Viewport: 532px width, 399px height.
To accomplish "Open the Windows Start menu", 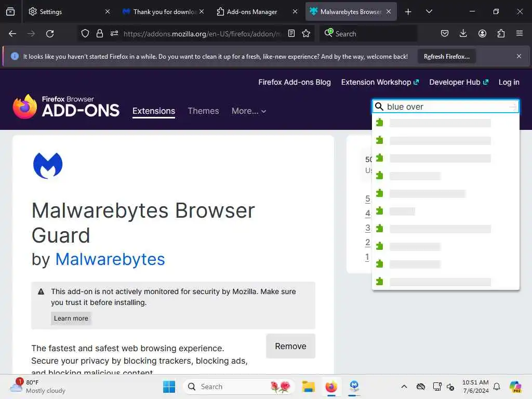I will pyautogui.click(x=169, y=387).
